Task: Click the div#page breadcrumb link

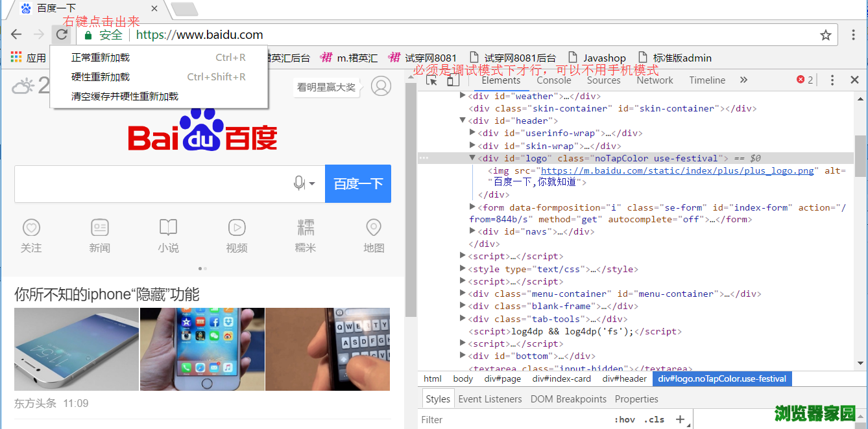Action: tap(503, 378)
